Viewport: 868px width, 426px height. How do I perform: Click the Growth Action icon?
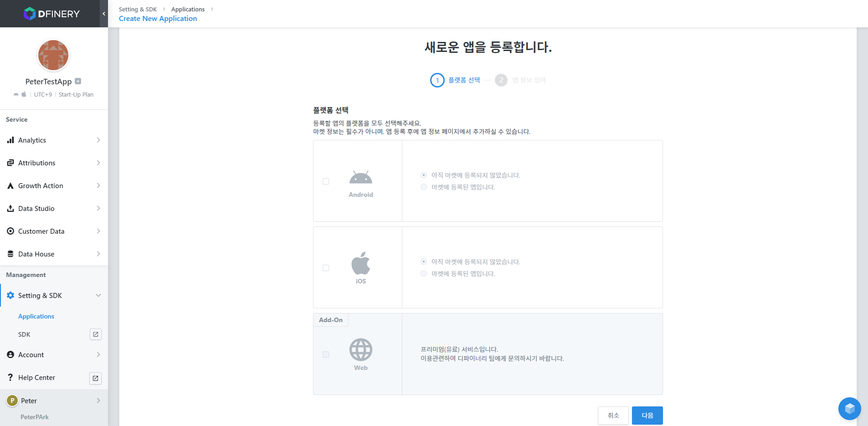coord(10,185)
